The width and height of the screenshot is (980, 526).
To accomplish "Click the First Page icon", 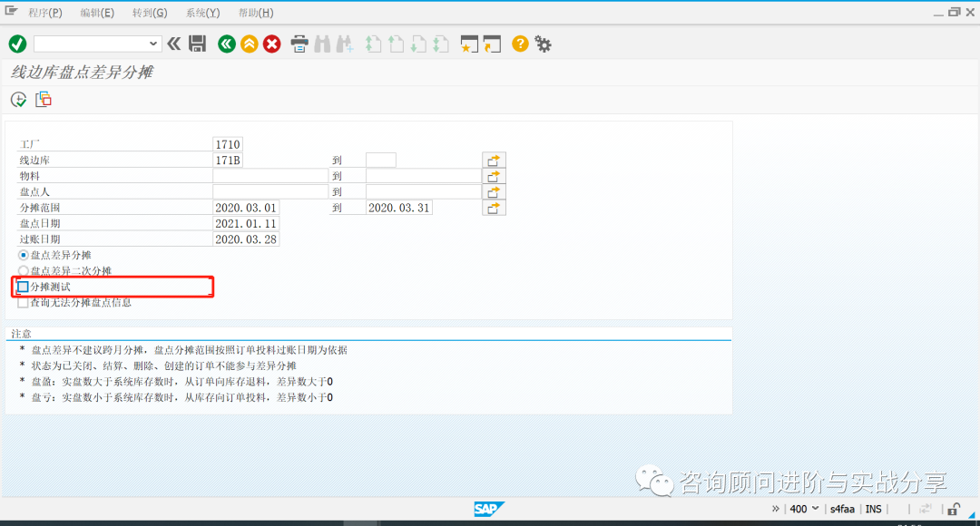I will [373, 44].
